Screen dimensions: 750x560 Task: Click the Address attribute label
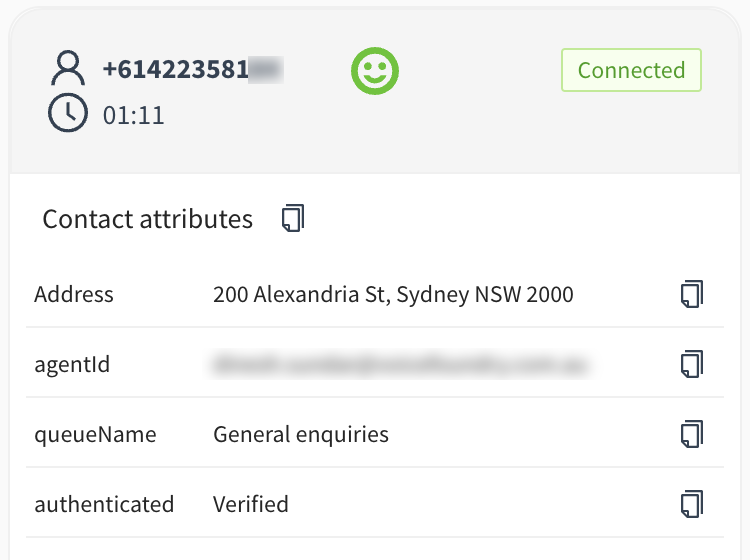[74, 294]
